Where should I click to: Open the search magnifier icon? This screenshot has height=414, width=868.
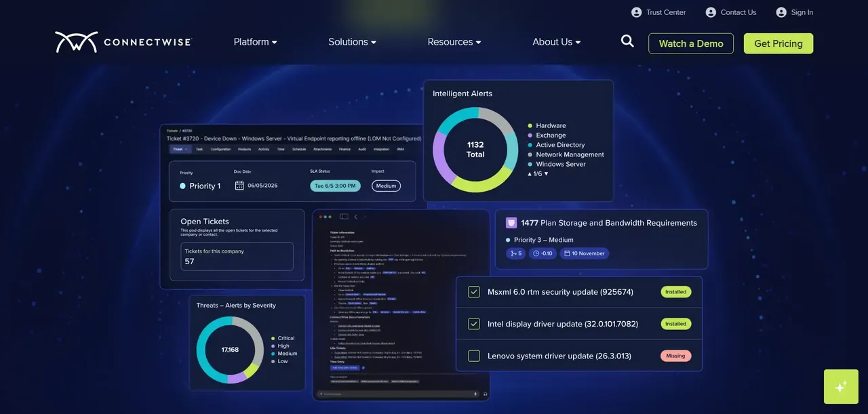point(627,41)
